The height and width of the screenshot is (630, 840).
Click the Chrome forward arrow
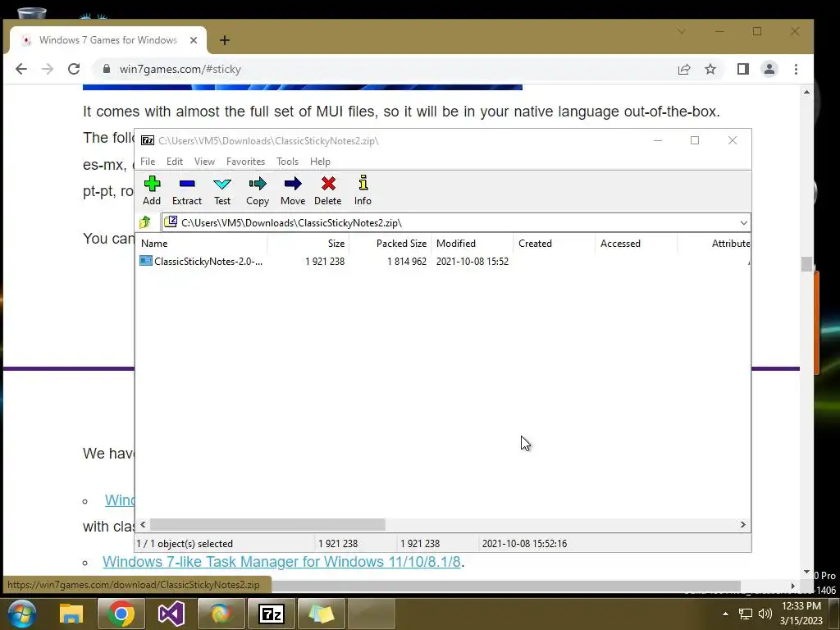click(x=48, y=69)
